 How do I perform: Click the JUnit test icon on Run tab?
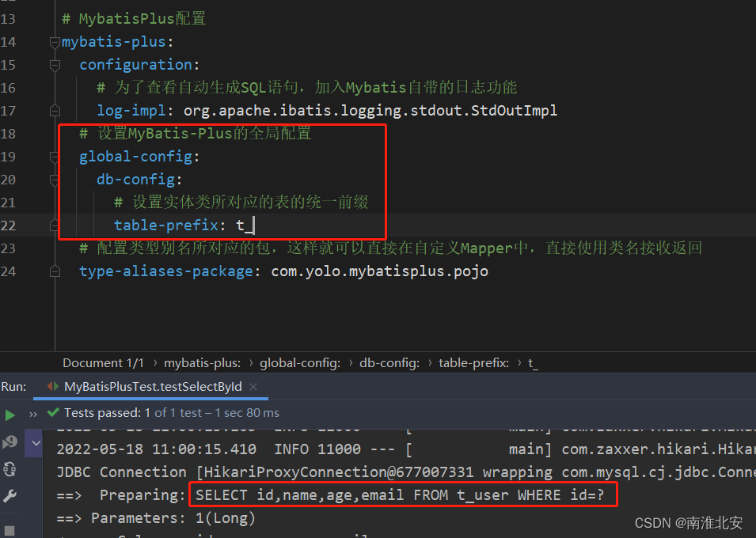point(53,387)
